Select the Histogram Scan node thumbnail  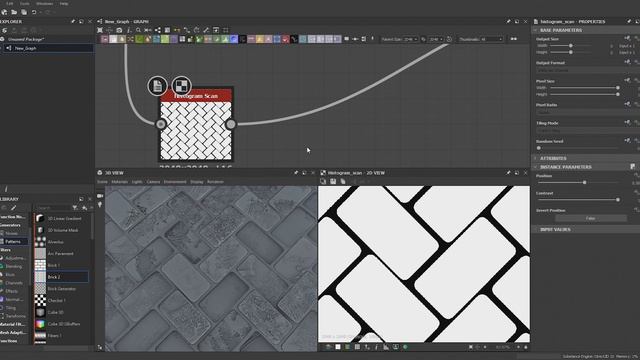coord(196,131)
